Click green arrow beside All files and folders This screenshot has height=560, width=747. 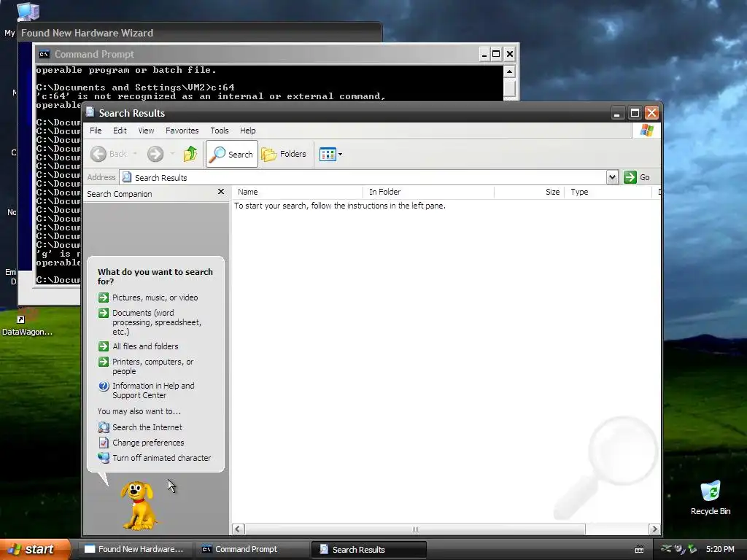click(x=104, y=346)
